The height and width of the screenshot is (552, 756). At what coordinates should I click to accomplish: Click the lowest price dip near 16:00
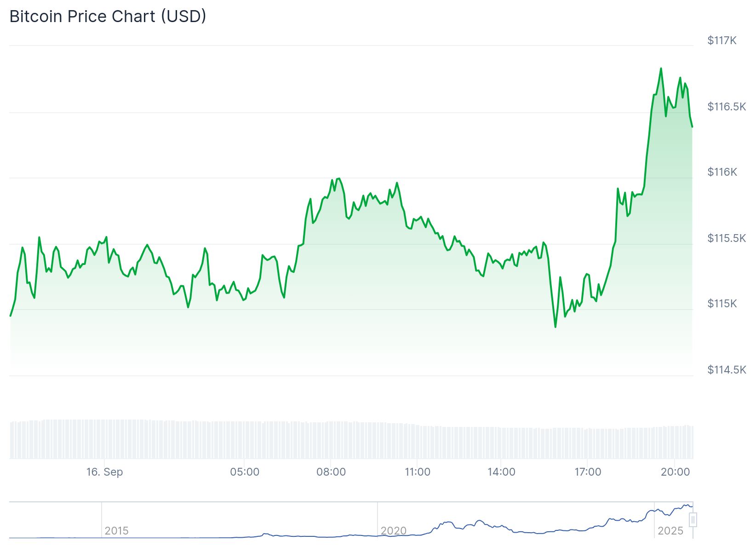(556, 327)
